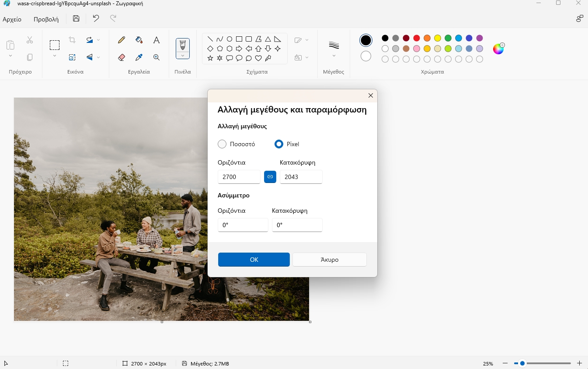Screen dimensions: 588x369
Task: Expand the brushes dropdown arrow
Action: 183,55
